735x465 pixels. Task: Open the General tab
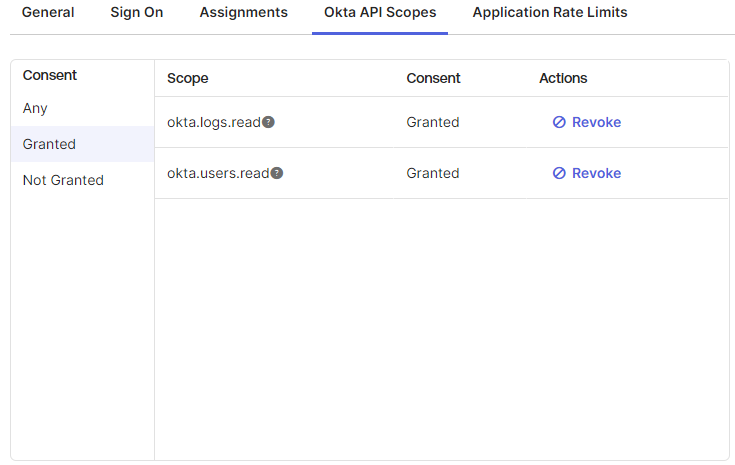(x=48, y=12)
